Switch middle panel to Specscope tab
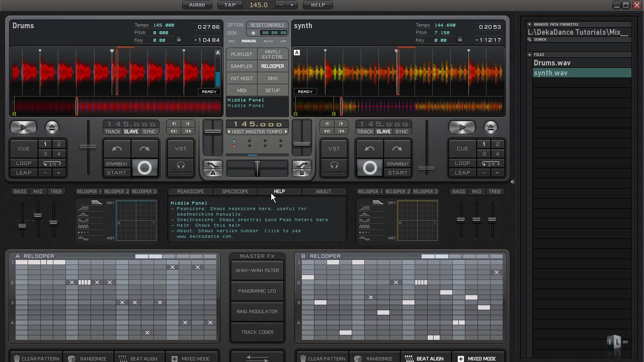The height and width of the screenshot is (362, 644). point(235,192)
